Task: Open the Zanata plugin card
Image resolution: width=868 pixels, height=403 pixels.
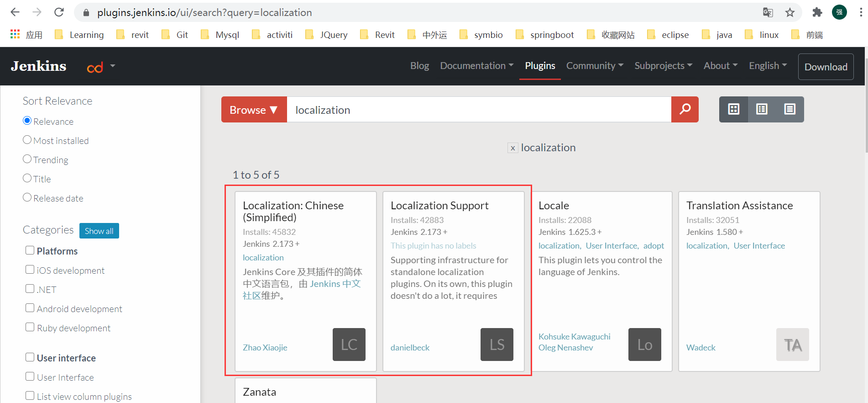Action: 306,391
